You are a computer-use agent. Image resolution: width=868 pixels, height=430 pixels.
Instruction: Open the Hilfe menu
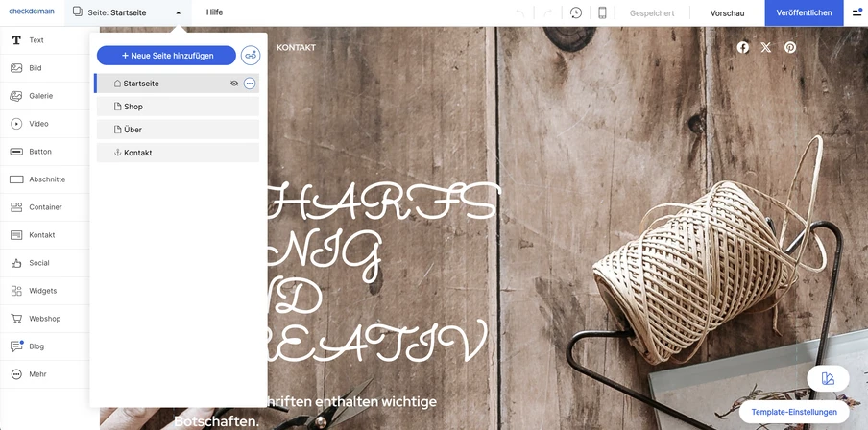(x=214, y=12)
